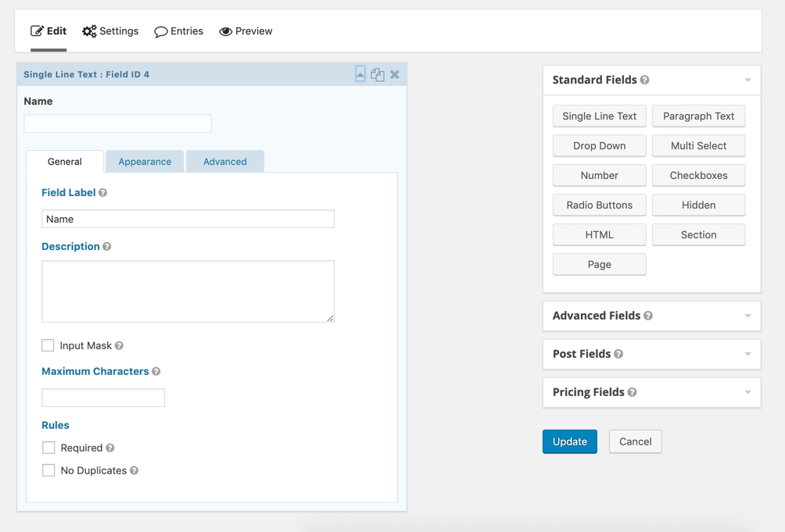Add a Hidden field
Image resolution: width=785 pixels, height=532 pixels.
(x=698, y=205)
